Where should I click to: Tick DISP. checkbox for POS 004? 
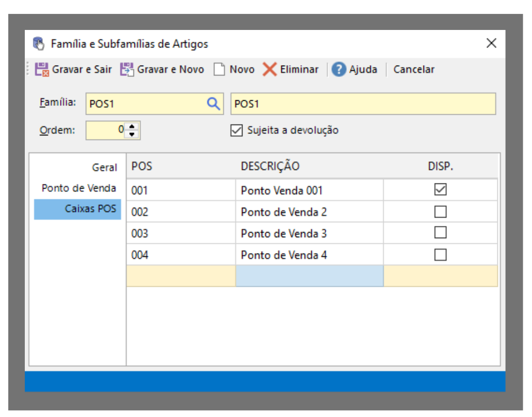click(440, 255)
